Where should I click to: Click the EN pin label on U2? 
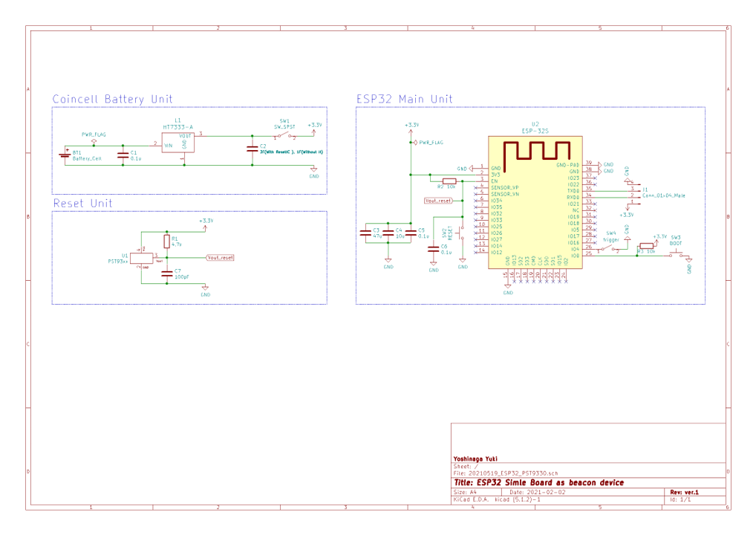click(494, 181)
